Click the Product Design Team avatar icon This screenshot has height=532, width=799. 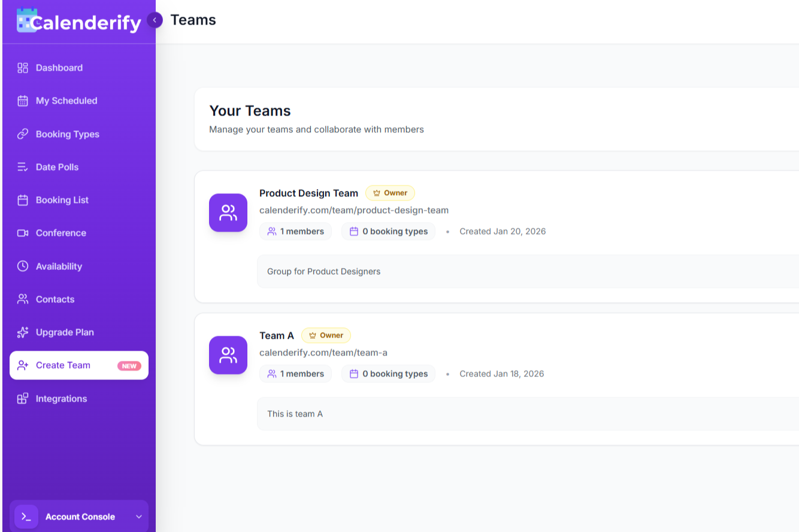[228, 212]
